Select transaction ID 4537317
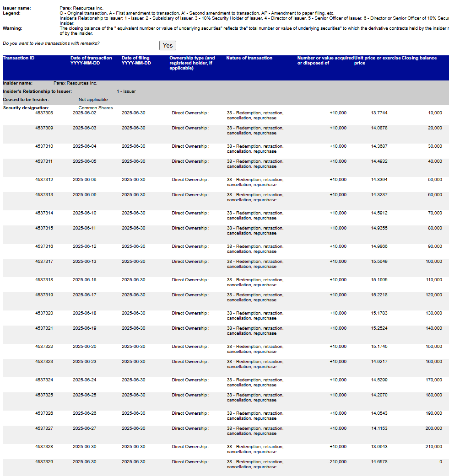 [44, 262]
